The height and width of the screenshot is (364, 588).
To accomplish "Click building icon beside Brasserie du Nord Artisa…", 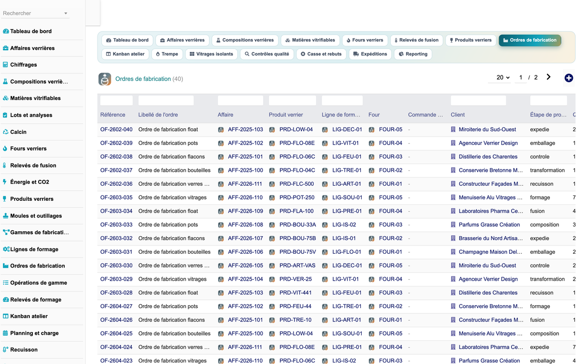I will point(453,239).
